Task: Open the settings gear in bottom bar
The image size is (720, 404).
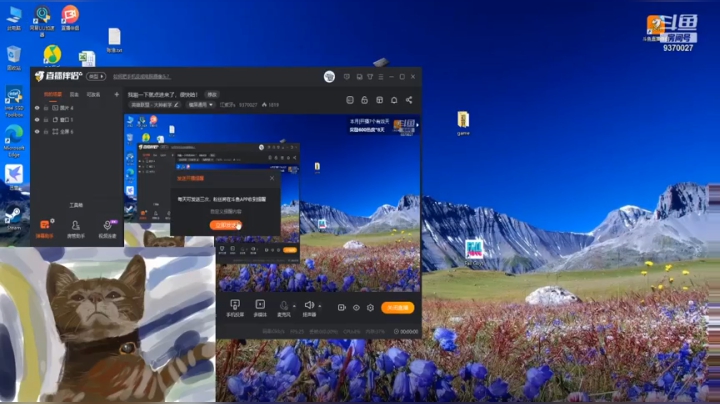Action: click(x=371, y=308)
